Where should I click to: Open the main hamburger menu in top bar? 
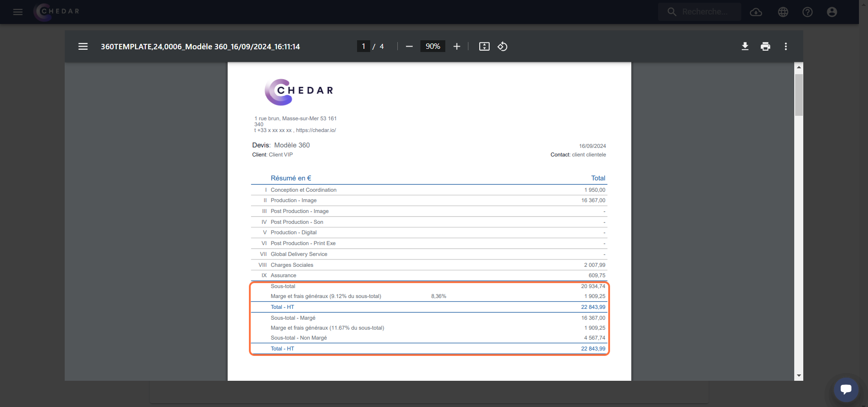(x=18, y=12)
